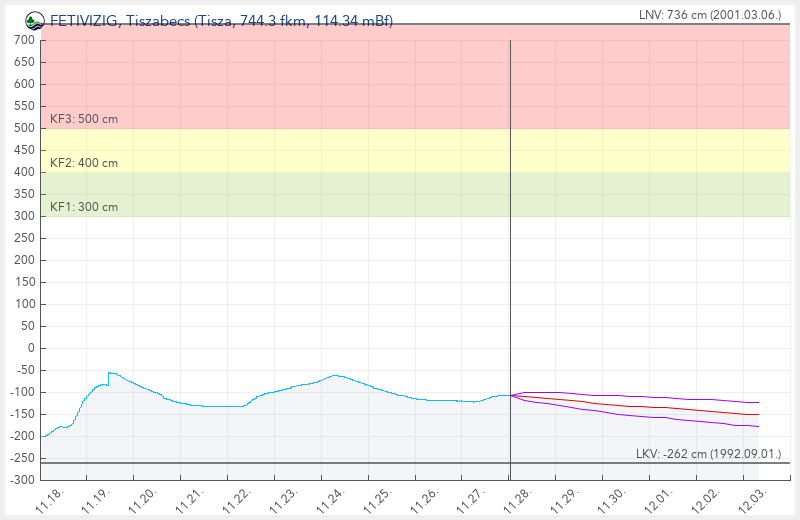
Task: Click the blue water level peak near 11.19
Action: [x=109, y=373]
